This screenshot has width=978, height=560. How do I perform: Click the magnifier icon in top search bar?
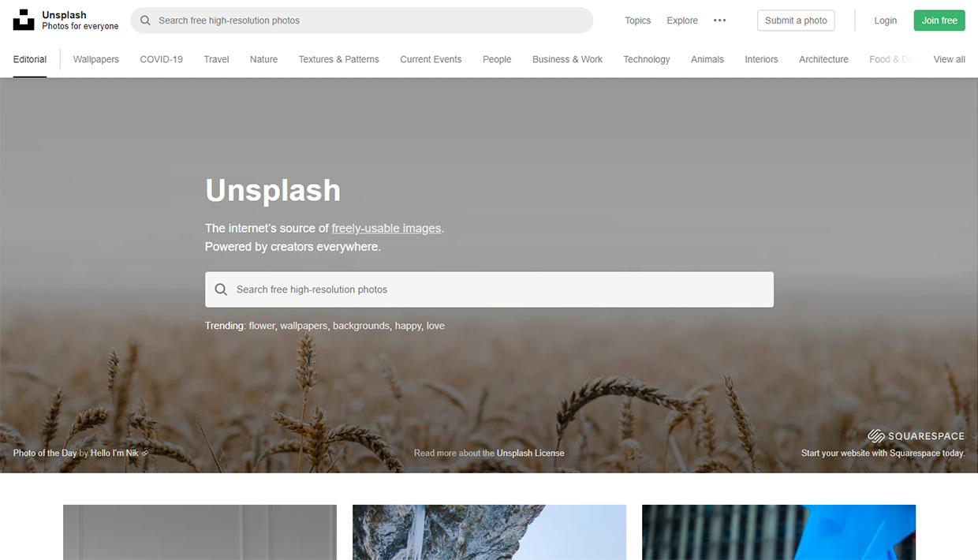(x=145, y=21)
